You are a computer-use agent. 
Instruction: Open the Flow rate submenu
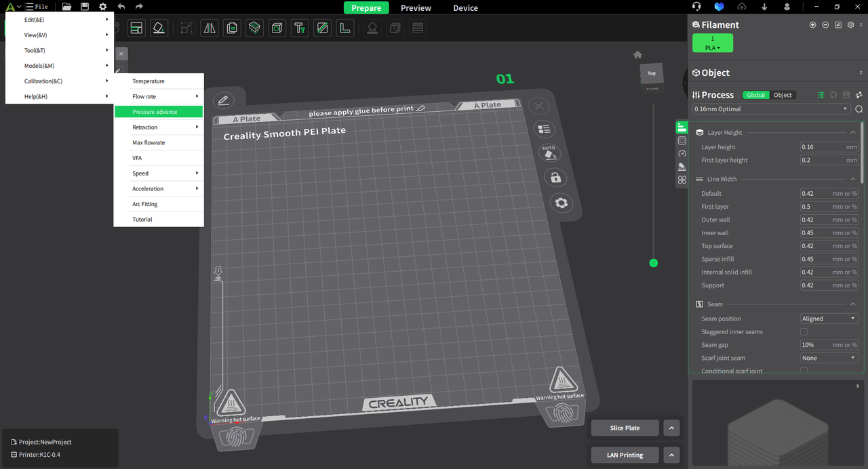159,96
